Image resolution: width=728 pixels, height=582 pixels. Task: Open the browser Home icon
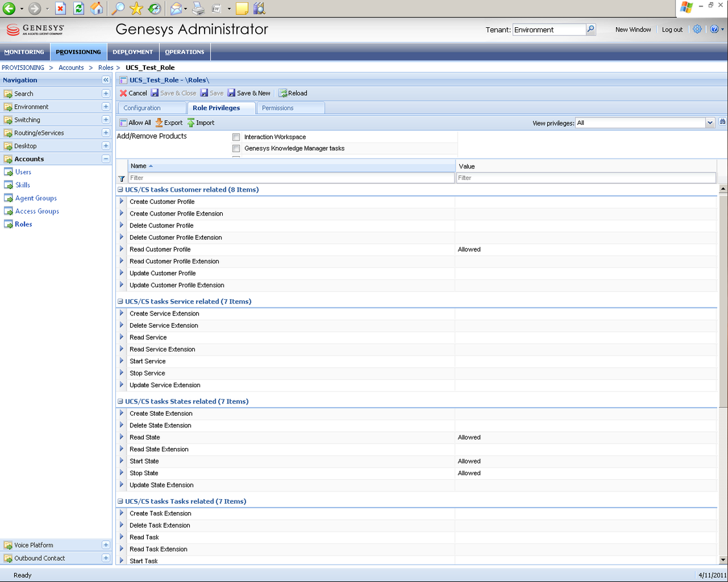[97, 8]
